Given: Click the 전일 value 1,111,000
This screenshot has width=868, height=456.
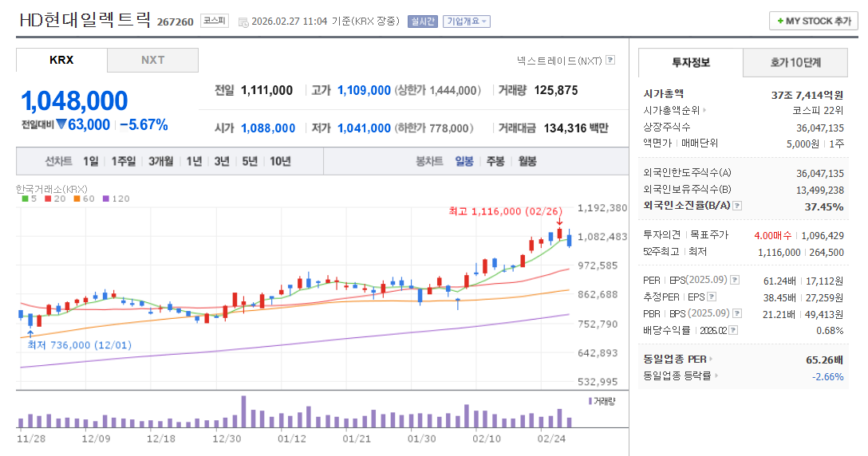Looking at the screenshot, I should 266,90.
